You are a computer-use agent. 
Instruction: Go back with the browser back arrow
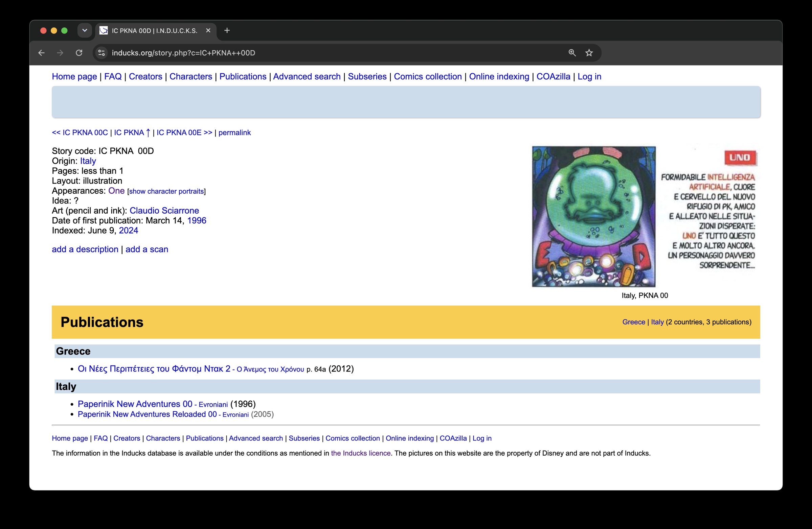point(41,53)
